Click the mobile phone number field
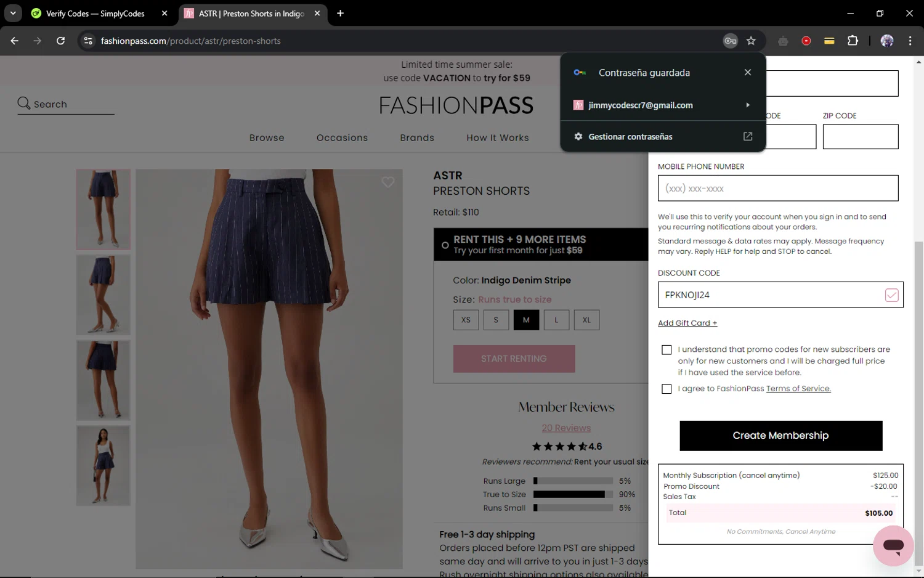 coord(778,188)
